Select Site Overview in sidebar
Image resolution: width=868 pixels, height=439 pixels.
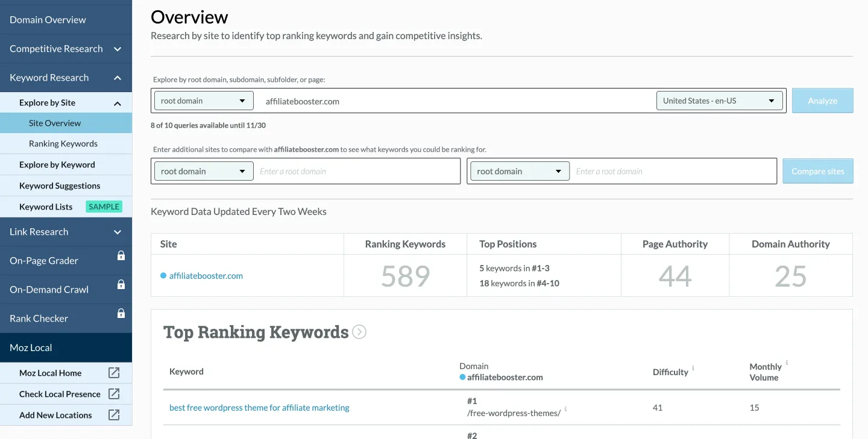point(66,123)
